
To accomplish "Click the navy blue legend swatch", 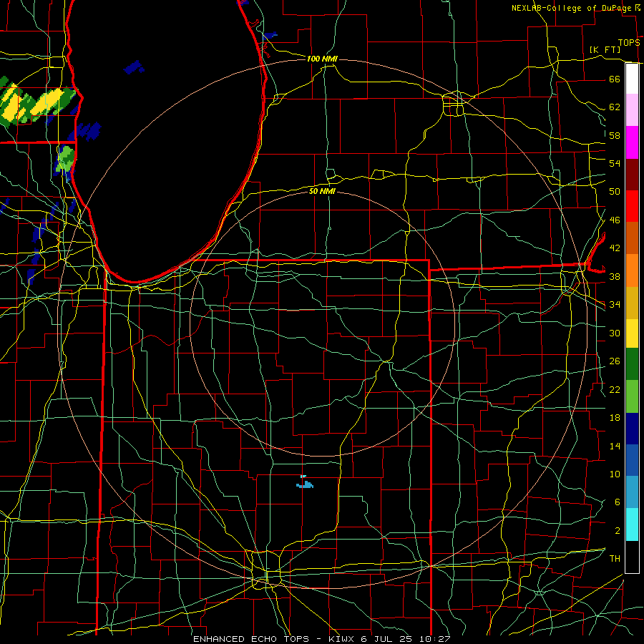I will click(x=632, y=429).
